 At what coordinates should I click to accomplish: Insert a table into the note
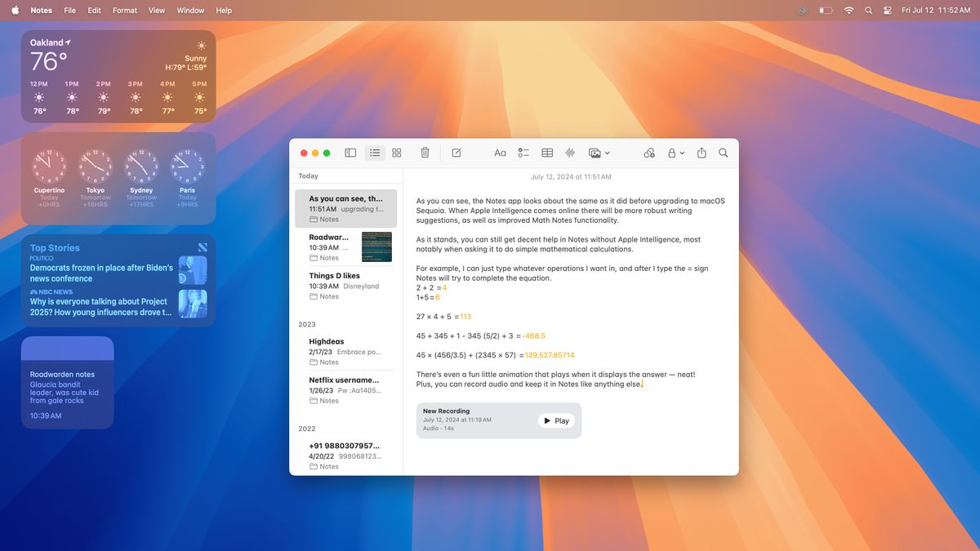pyautogui.click(x=547, y=153)
